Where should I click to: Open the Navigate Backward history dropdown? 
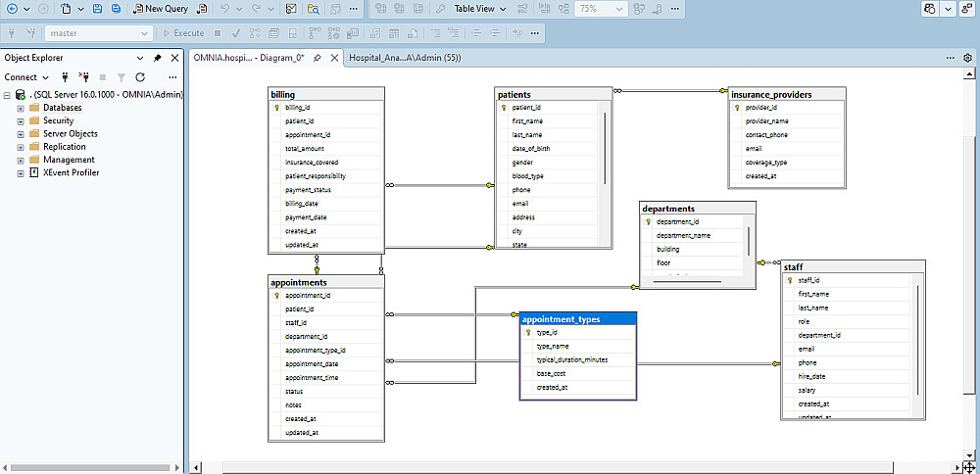coord(26,9)
